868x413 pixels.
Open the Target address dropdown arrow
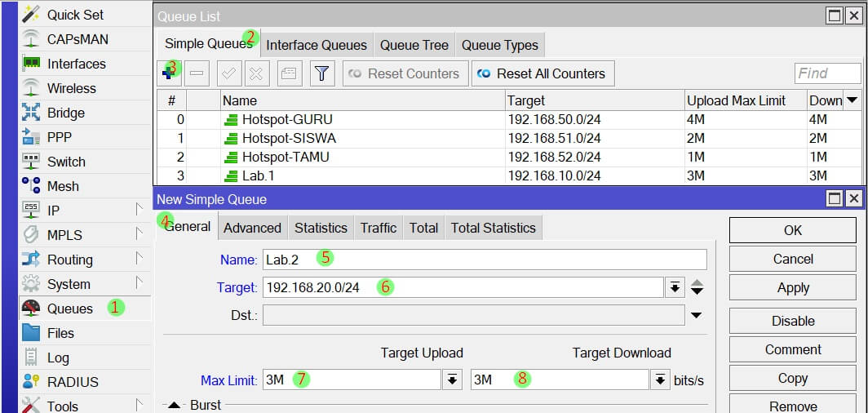point(675,287)
